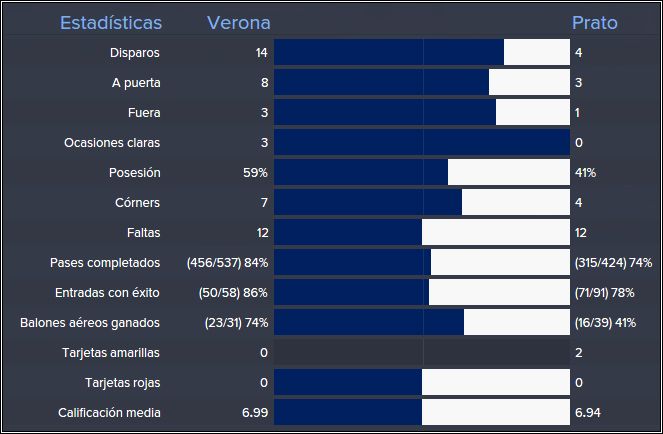The height and width of the screenshot is (434, 663).
Task: Click the A puerta comparison bar
Action: pyautogui.click(x=422, y=82)
